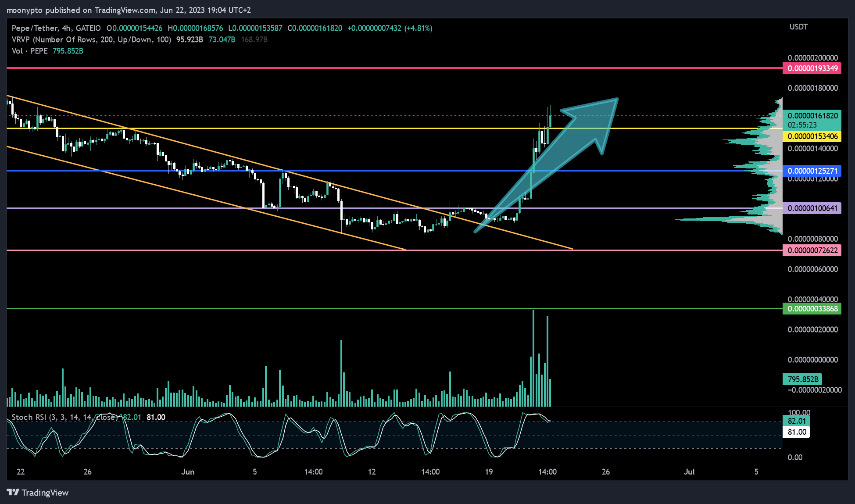Click the 12 date label on time axis

point(372,472)
